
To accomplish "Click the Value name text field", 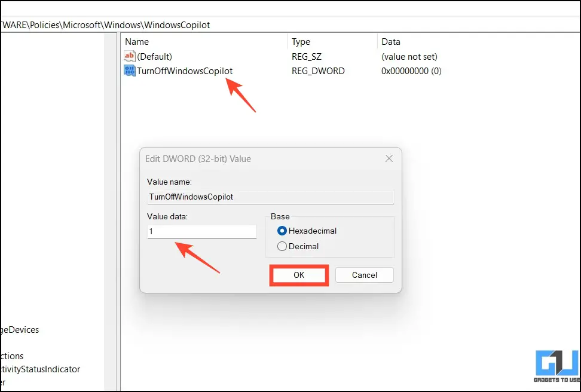I will 270,196.
